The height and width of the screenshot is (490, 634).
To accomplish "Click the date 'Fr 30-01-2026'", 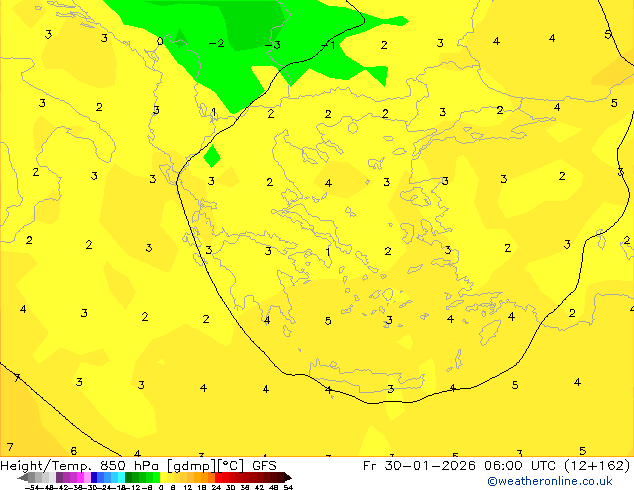I will [x=419, y=466].
